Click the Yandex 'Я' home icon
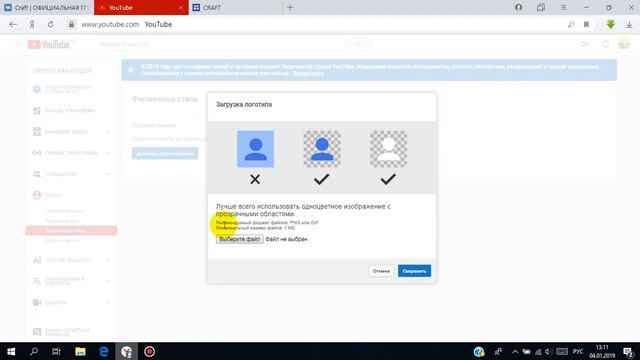The height and width of the screenshot is (360, 640). pos(32,24)
